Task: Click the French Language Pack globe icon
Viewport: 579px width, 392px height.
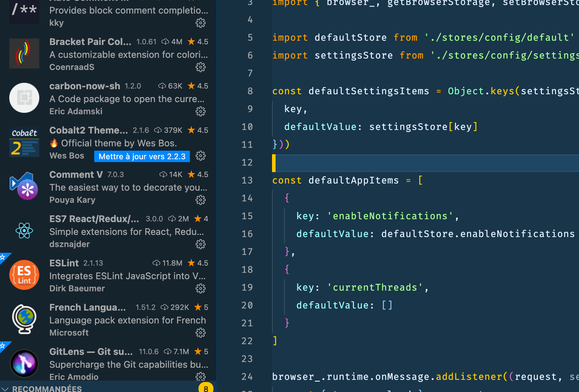Action: (24, 319)
